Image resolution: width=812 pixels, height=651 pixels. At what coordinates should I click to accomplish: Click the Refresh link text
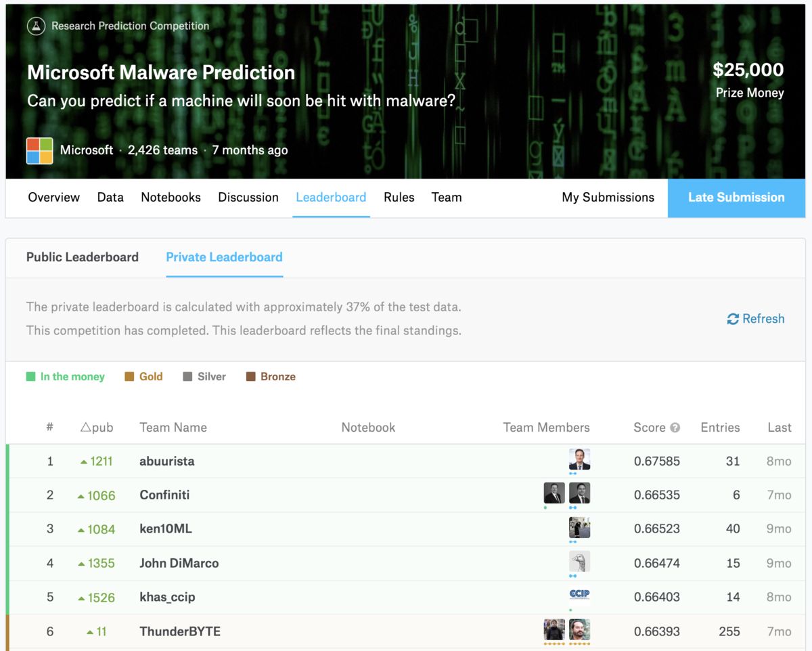tap(763, 319)
